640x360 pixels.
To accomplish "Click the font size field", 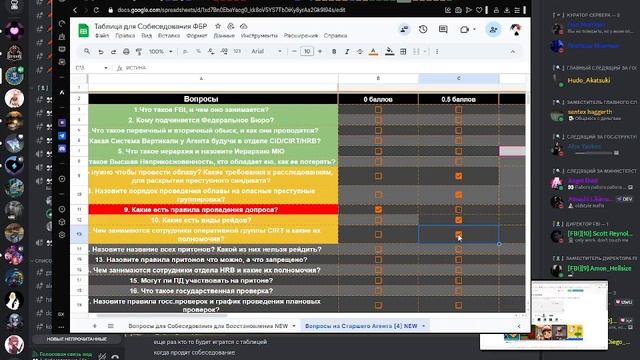I will point(307,51).
